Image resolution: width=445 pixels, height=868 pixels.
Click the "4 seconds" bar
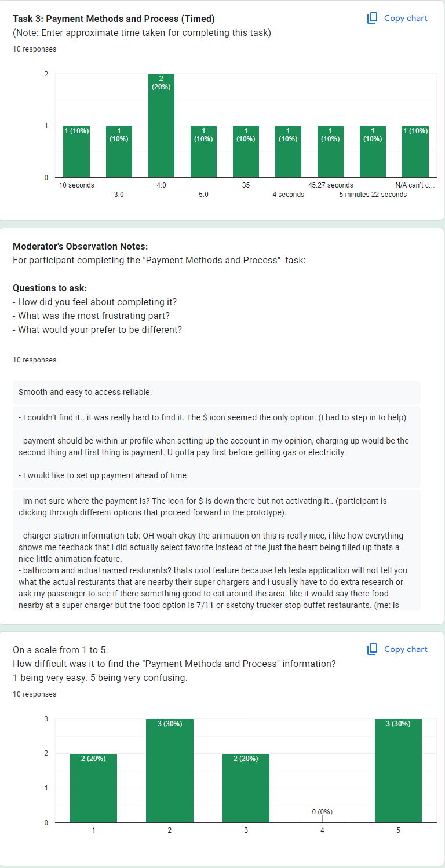click(x=288, y=152)
